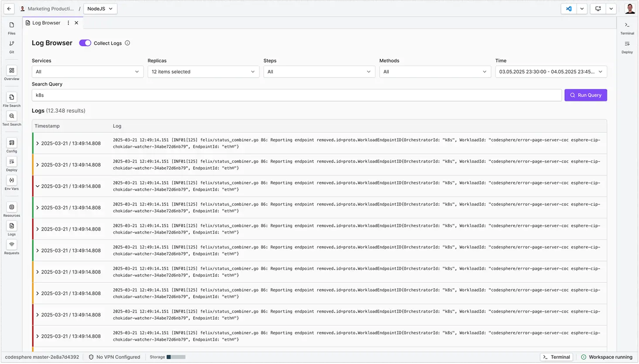Expand dropdown arrow beside monitor icon

[x=611, y=9]
